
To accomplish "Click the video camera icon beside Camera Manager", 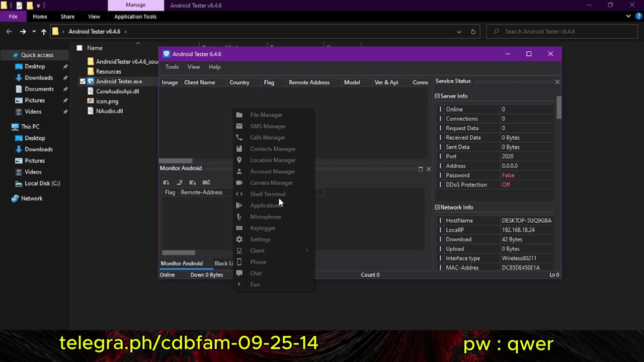I will (239, 183).
